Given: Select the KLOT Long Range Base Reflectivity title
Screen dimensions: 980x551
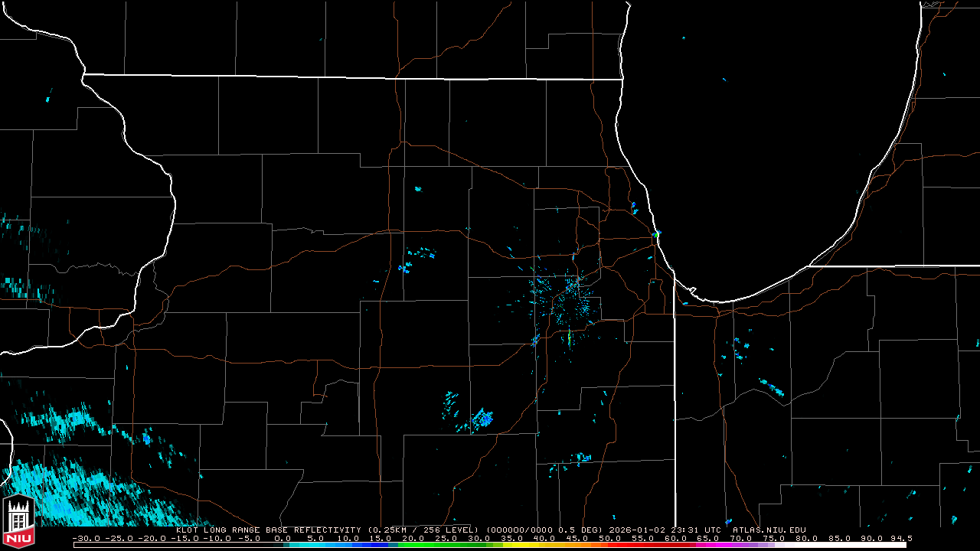Looking at the screenshot, I should [x=269, y=530].
